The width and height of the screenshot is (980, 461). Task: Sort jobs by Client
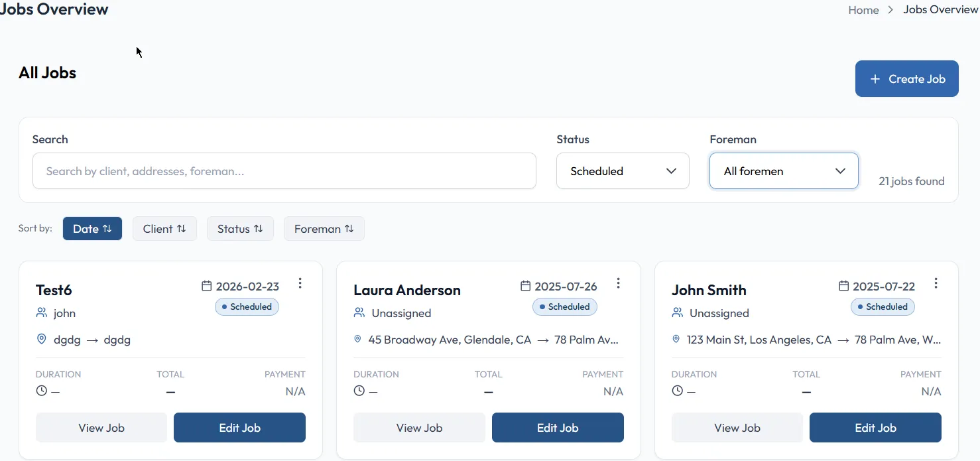(x=164, y=229)
